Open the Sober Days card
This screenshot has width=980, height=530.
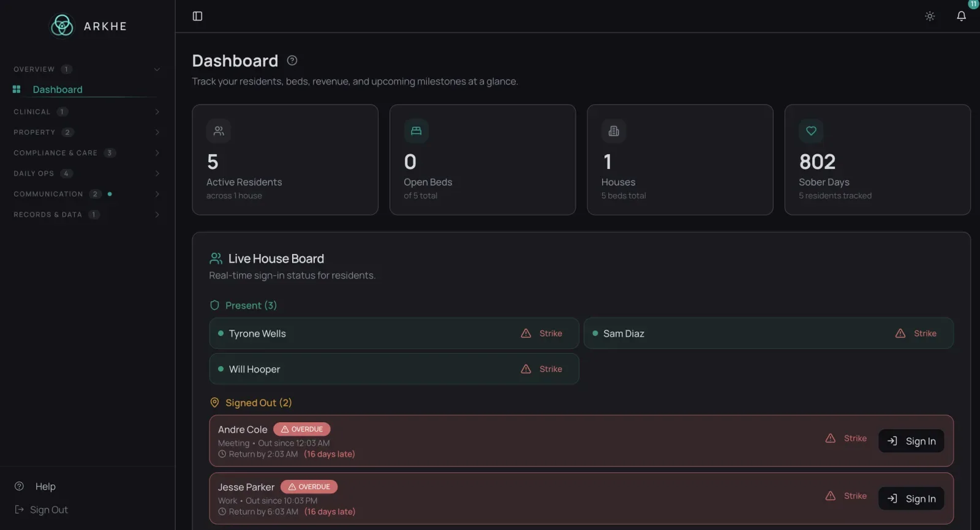[x=878, y=160]
